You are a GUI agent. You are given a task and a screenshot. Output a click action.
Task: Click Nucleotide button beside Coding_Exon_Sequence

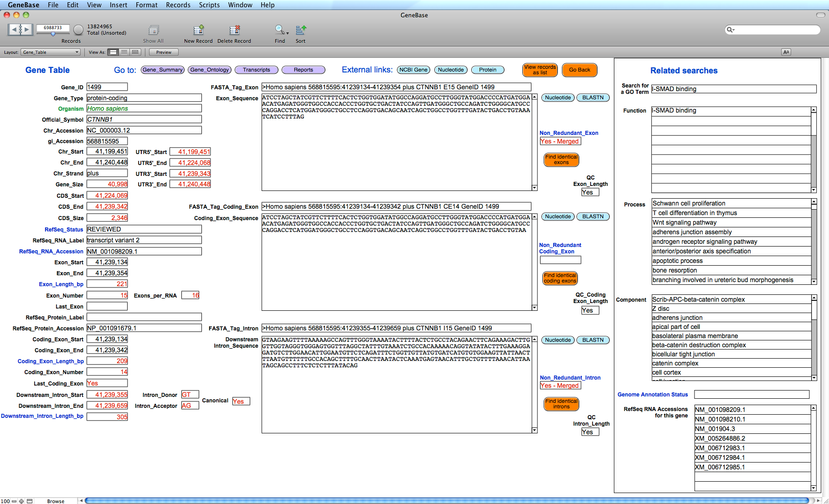point(558,216)
